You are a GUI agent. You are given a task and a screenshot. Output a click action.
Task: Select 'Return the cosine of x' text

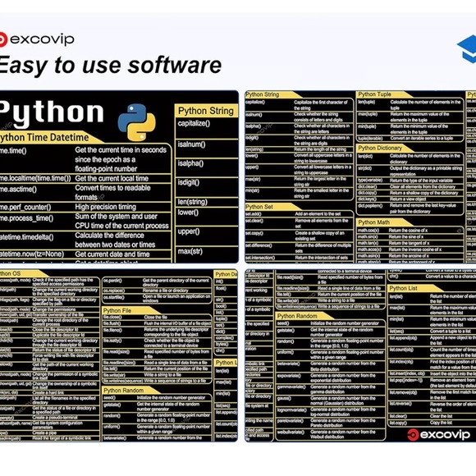click(409, 231)
